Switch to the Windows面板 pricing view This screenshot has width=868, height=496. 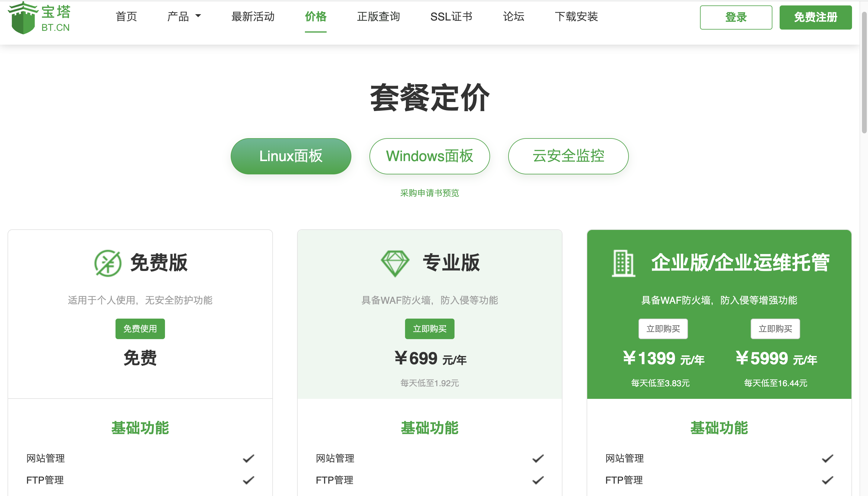point(429,156)
